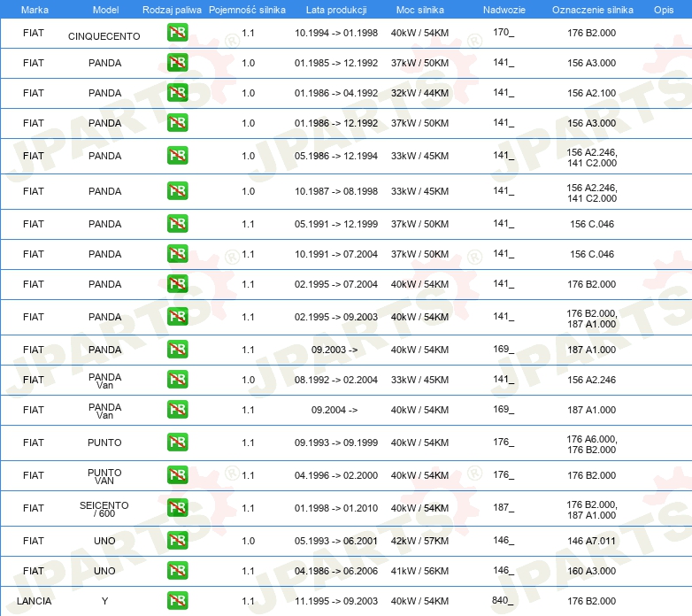Click the fuel icon in the PANDA 169_ 09.2003 row
This screenshot has height=616, width=692.
(x=177, y=349)
